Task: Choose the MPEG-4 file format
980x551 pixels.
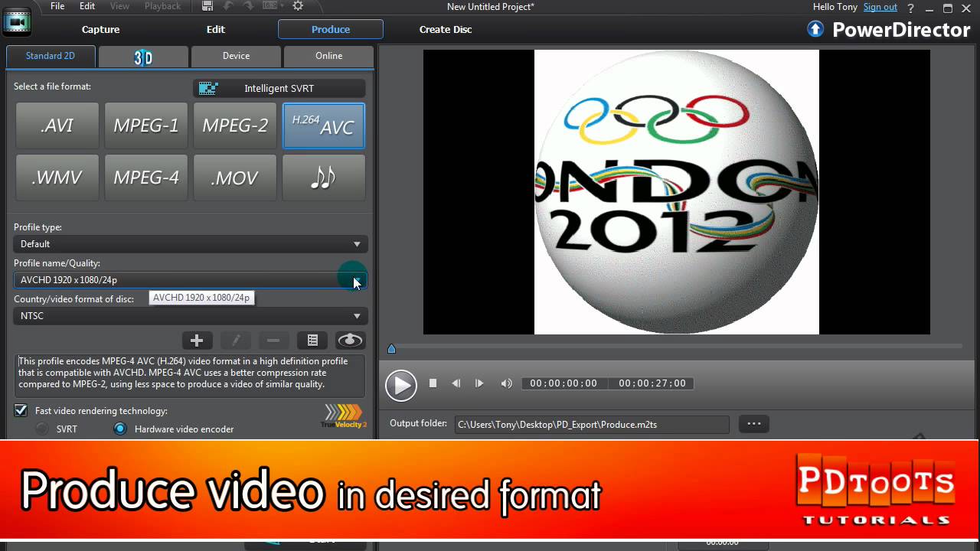Action: pyautogui.click(x=146, y=178)
